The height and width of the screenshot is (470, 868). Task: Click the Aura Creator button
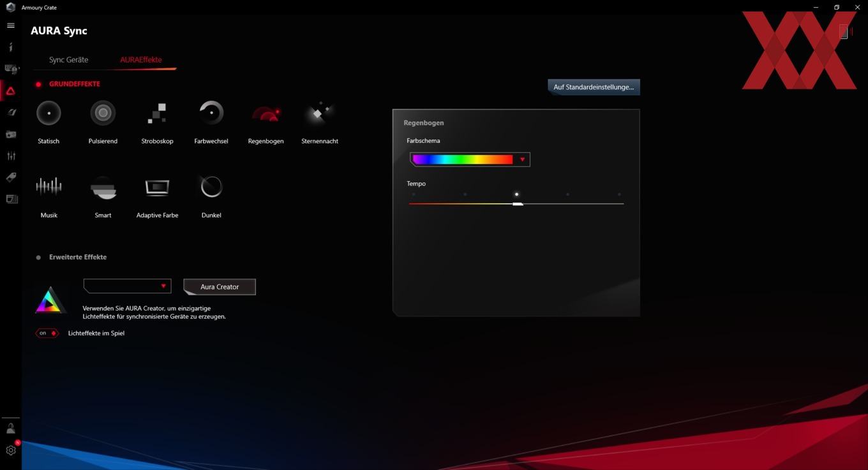220,287
